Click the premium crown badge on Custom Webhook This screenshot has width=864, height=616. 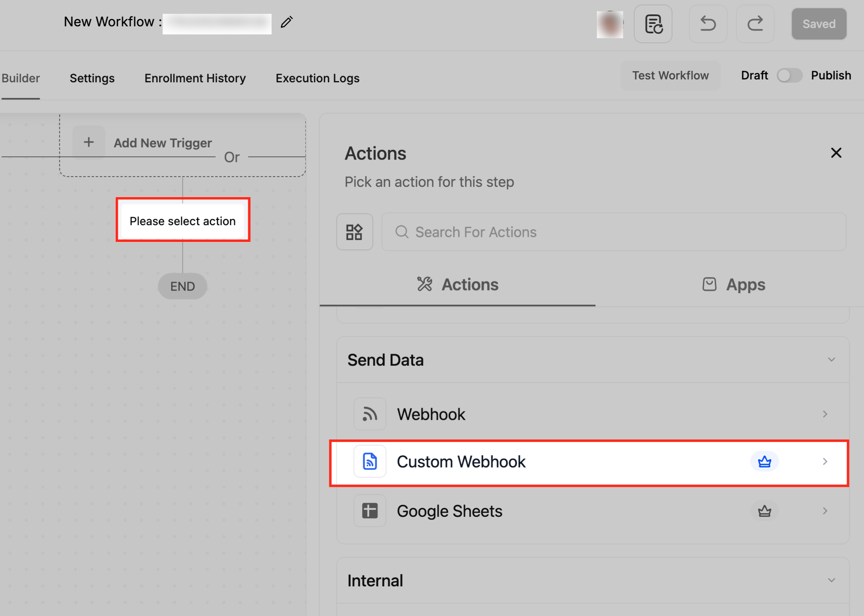(764, 461)
